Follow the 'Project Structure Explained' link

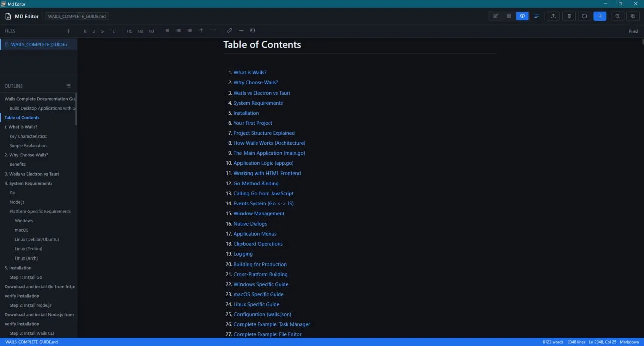264,133
